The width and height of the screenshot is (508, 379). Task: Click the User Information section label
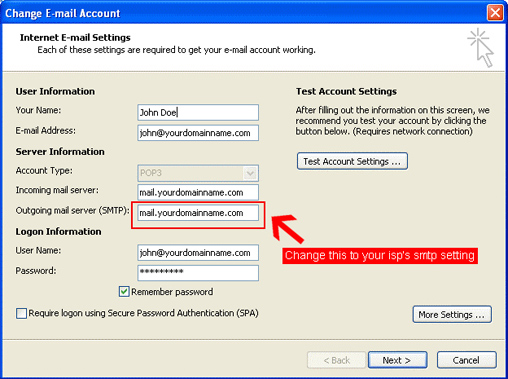[55, 91]
